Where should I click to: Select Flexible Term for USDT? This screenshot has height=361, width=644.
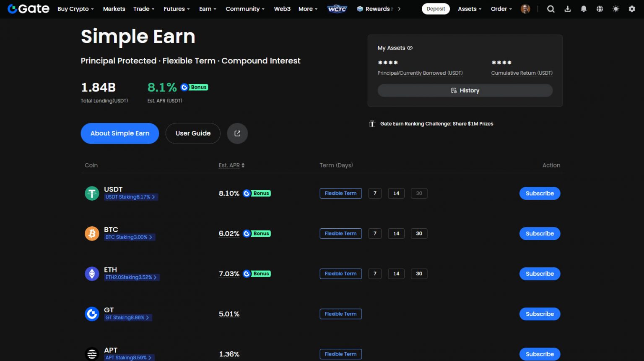point(341,193)
